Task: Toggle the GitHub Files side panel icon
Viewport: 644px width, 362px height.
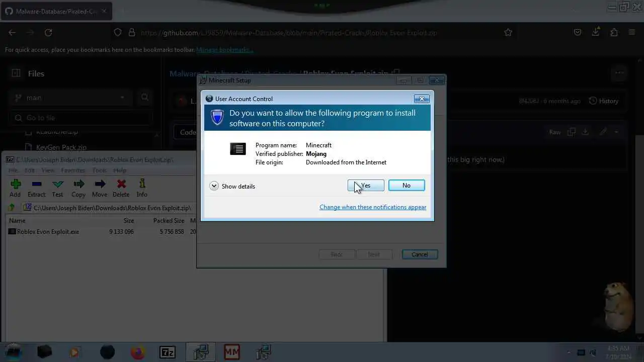Action: 16,73
